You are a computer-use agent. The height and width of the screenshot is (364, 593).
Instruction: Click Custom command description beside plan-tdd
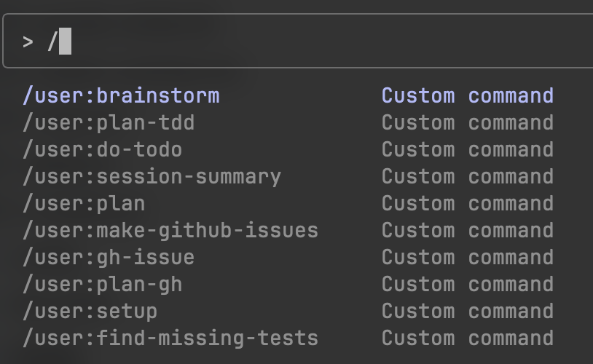click(467, 123)
